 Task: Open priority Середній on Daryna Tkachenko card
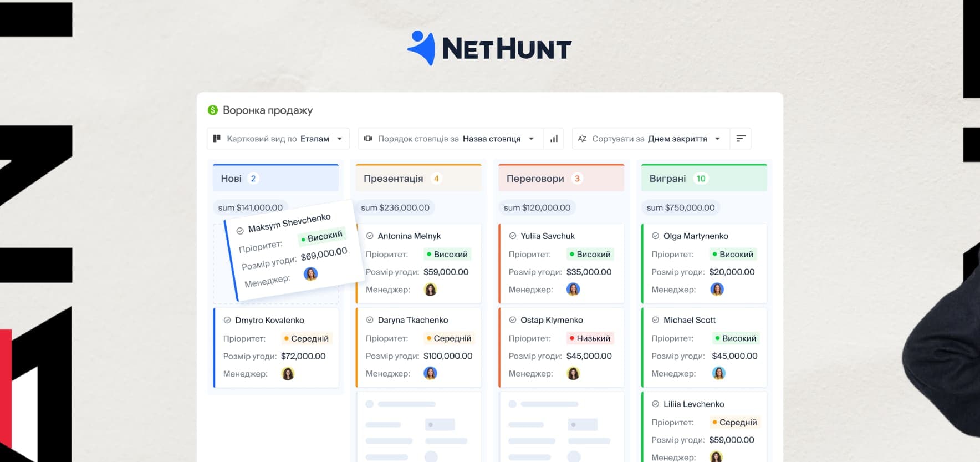[449, 338]
